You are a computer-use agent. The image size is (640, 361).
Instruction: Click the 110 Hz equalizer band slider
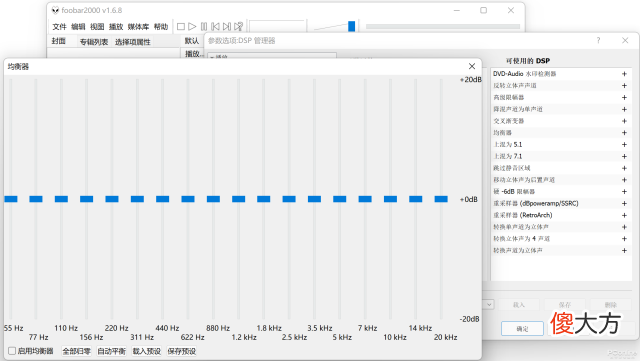click(x=61, y=199)
